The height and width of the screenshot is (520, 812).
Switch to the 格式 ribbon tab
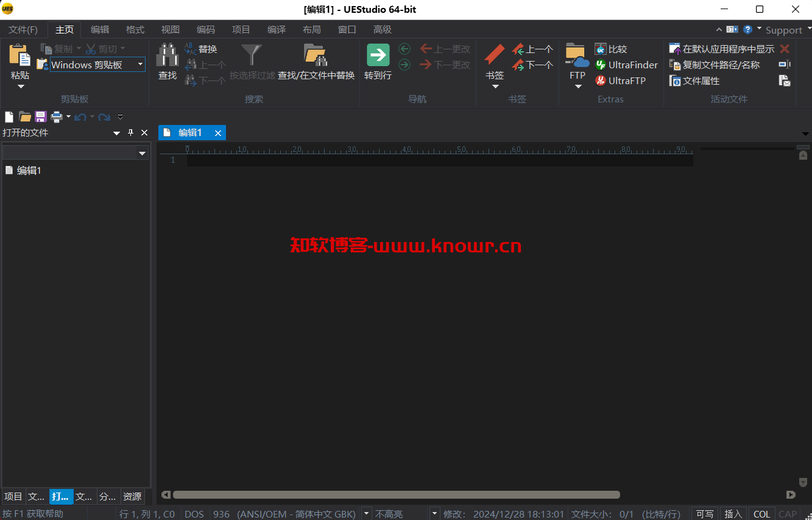pos(135,29)
